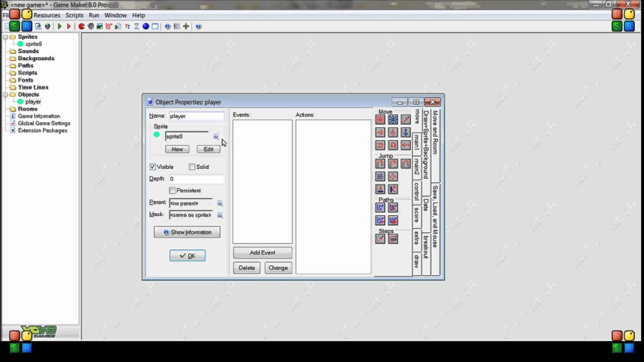Viewport: 644px width, 362px height.
Task: Select the Speed Horizontal action icon
Action: 380,132
